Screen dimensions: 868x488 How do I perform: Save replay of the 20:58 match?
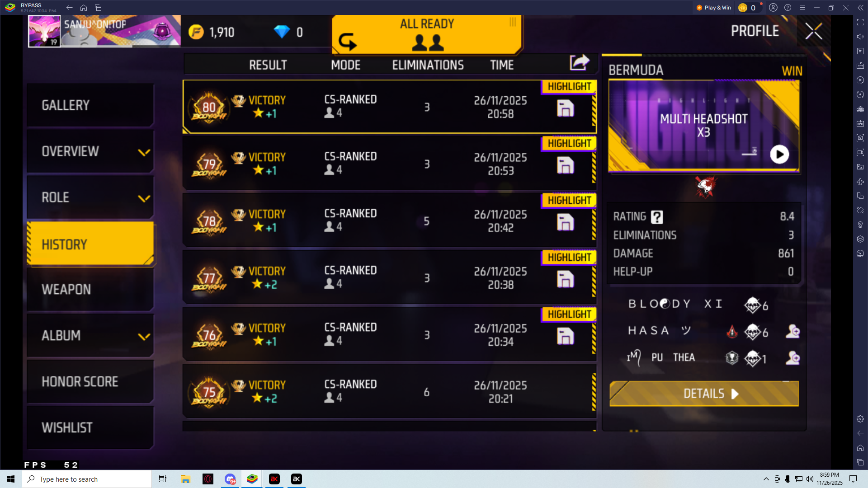(x=565, y=108)
